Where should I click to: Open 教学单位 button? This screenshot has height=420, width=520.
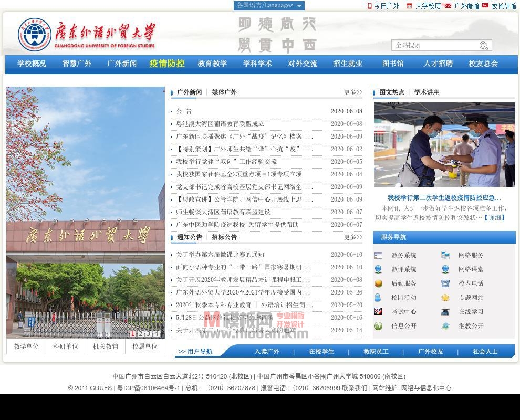tap(26, 346)
